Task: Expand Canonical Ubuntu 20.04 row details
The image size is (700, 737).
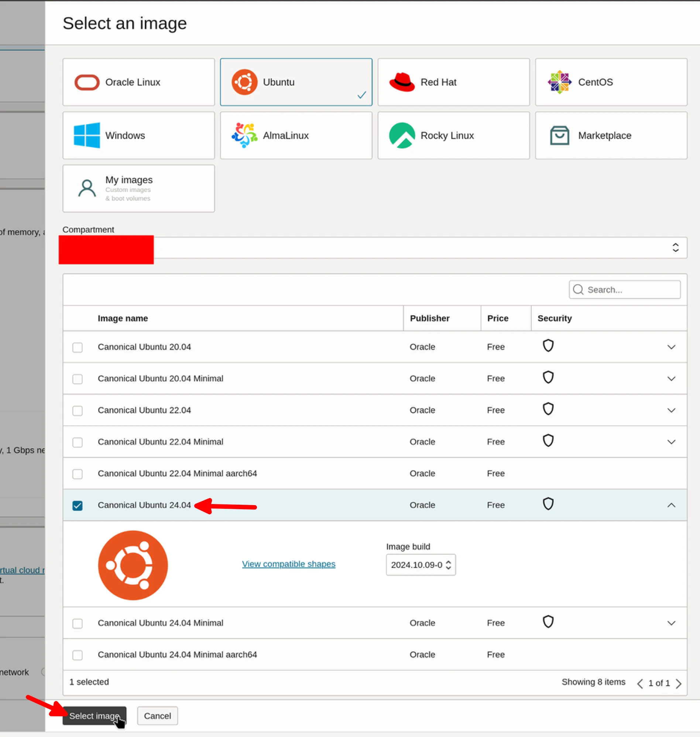Action: (671, 347)
